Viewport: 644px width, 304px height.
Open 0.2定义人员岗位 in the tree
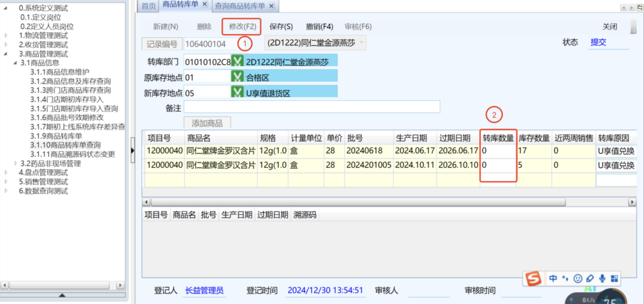click(x=47, y=26)
